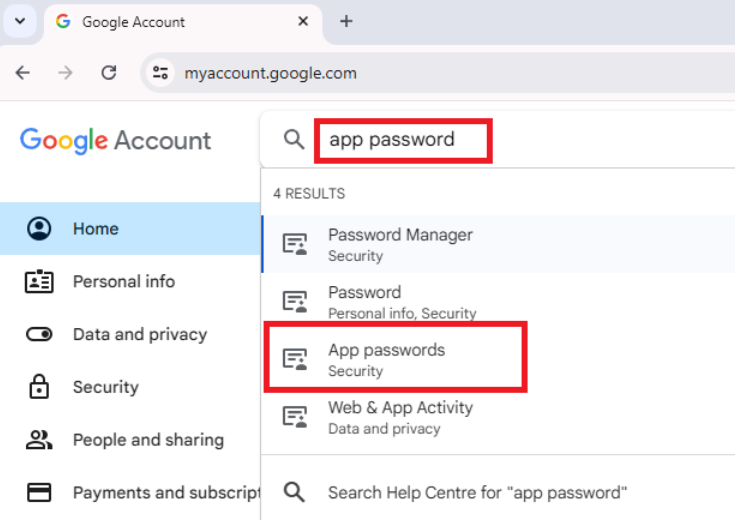Click the Payments credit card icon
Image resolution: width=735 pixels, height=520 pixels.
[x=39, y=493]
